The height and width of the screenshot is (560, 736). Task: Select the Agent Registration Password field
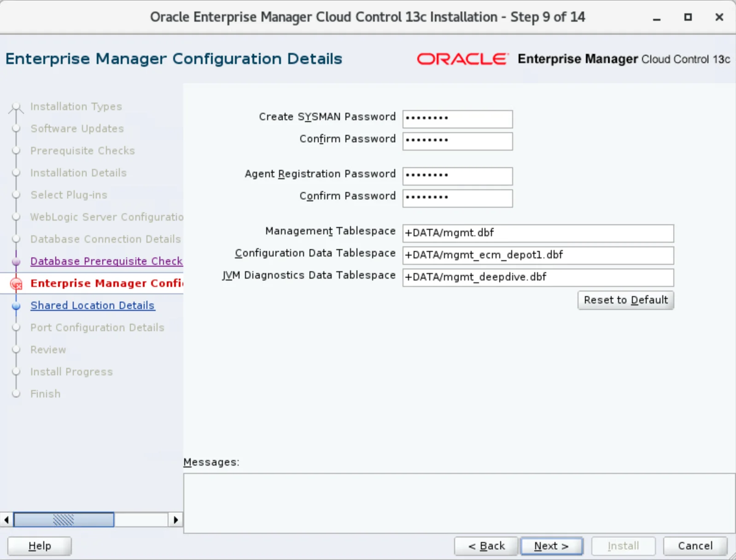(457, 175)
